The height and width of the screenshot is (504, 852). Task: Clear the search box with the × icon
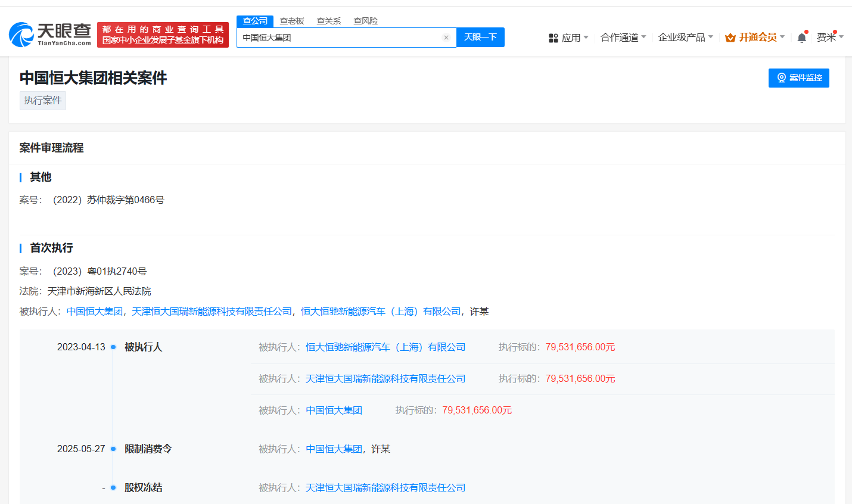pos(446,37)
